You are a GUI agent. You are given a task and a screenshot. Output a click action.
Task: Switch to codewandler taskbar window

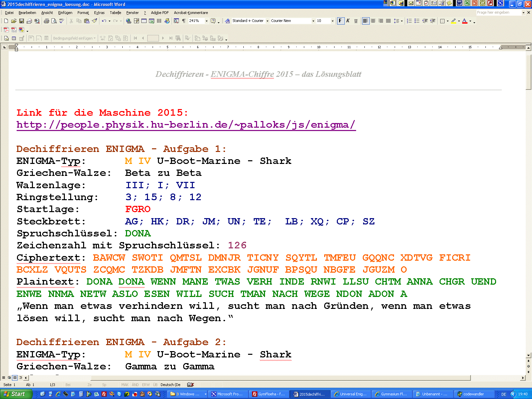474,394
